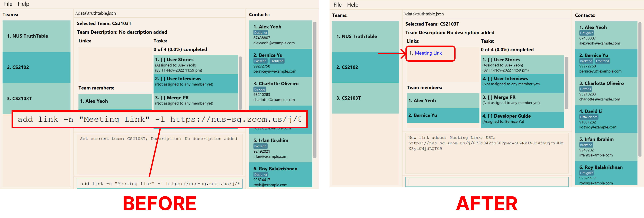The height and width of the screenshot is (218, 644).
Task: Select CS2102 team in AFTER window
Action: [365, 67]
